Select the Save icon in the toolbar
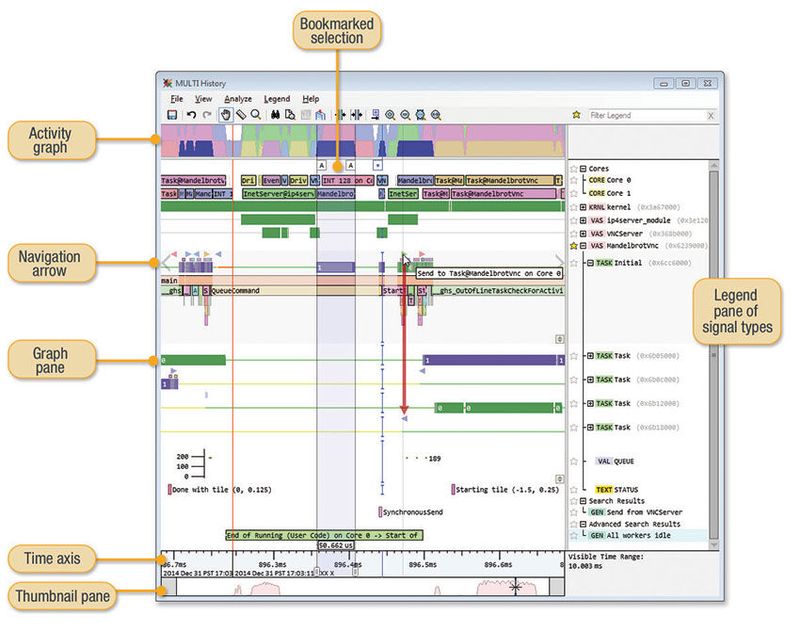 [x=171, y=114]
